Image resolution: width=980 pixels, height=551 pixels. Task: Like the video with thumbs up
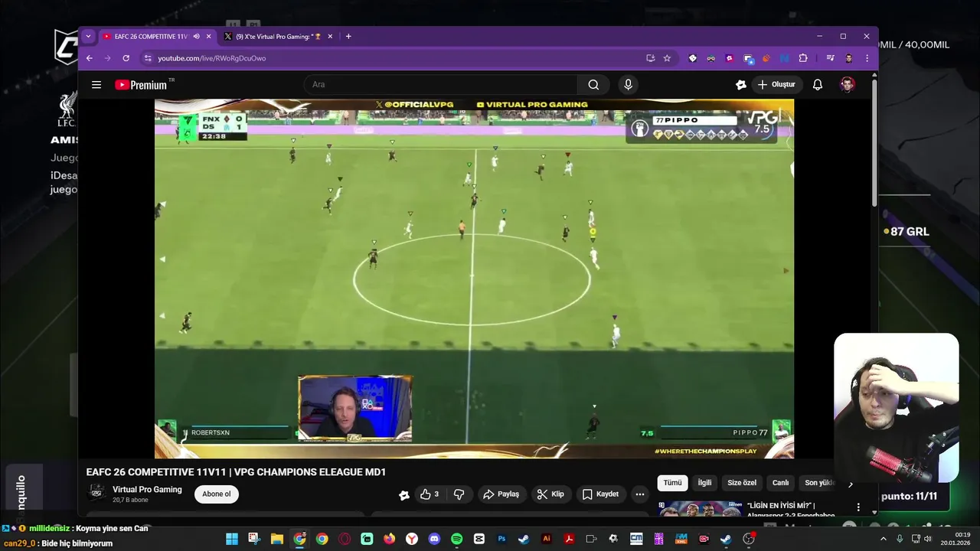coord(429,494)
